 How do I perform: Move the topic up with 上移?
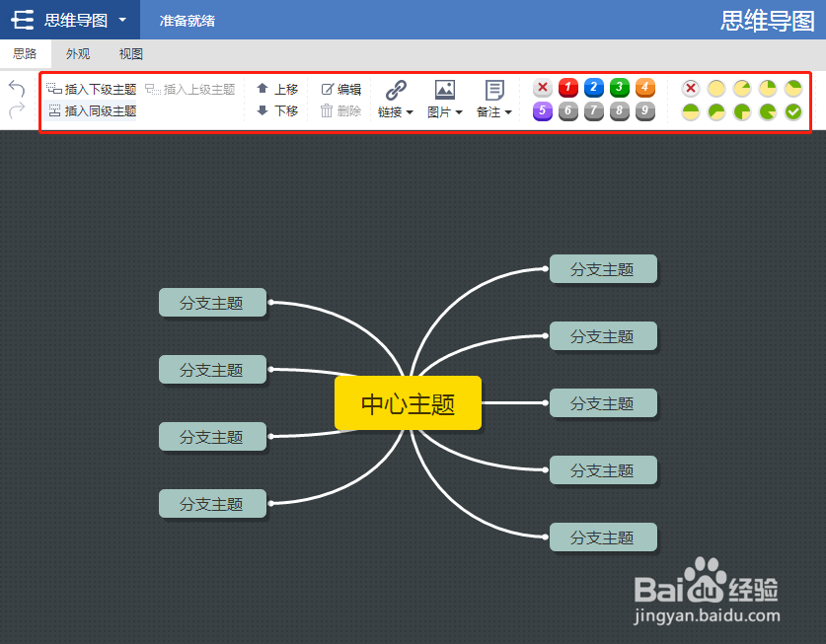(277, 88)
